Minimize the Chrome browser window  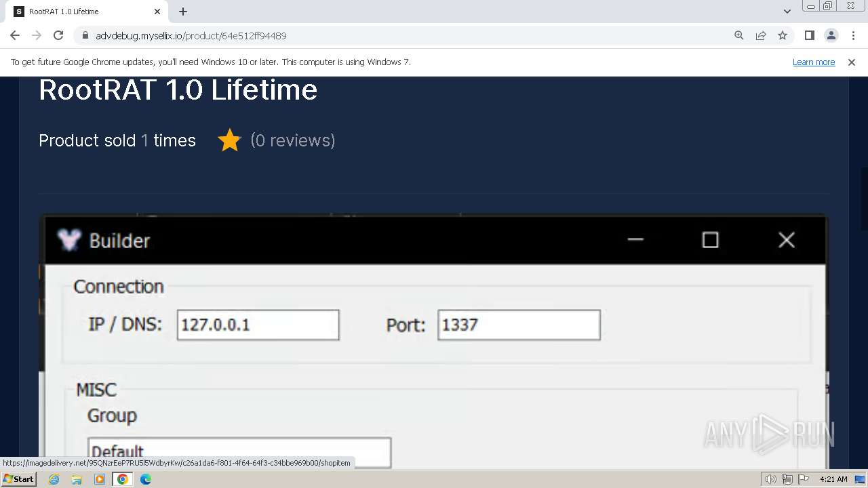pyautogui.click(x=810, y=5)
